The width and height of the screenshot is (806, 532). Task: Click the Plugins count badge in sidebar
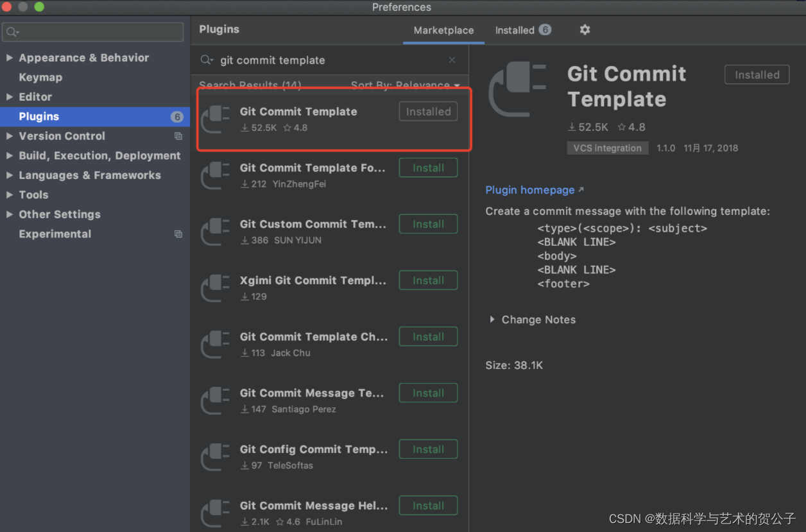(x=176, y=117)
